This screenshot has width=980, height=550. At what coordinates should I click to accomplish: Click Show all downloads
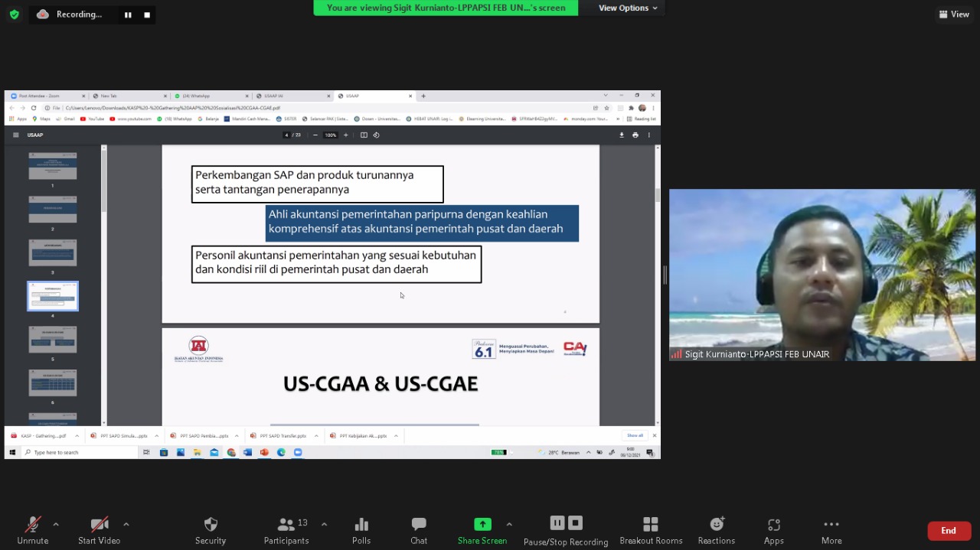pos(635,435)
